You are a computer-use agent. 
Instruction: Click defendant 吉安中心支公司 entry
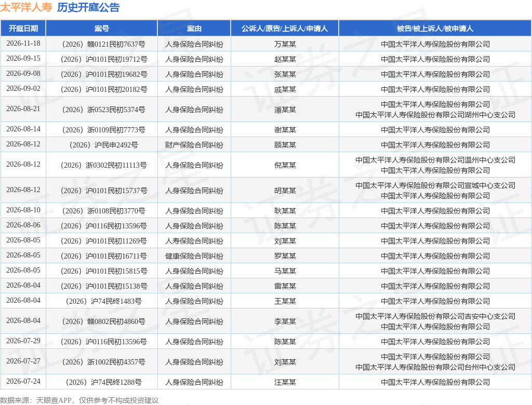point(435,316)
